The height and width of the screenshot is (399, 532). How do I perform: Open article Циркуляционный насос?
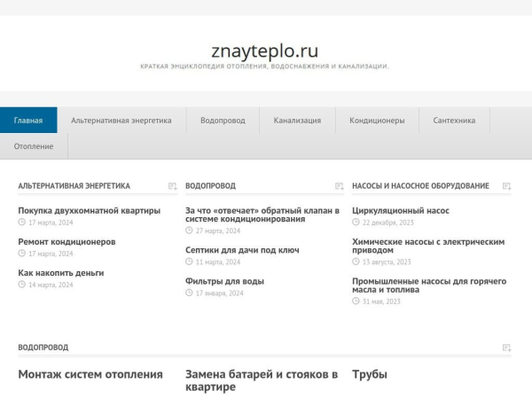tap(401, 211)
